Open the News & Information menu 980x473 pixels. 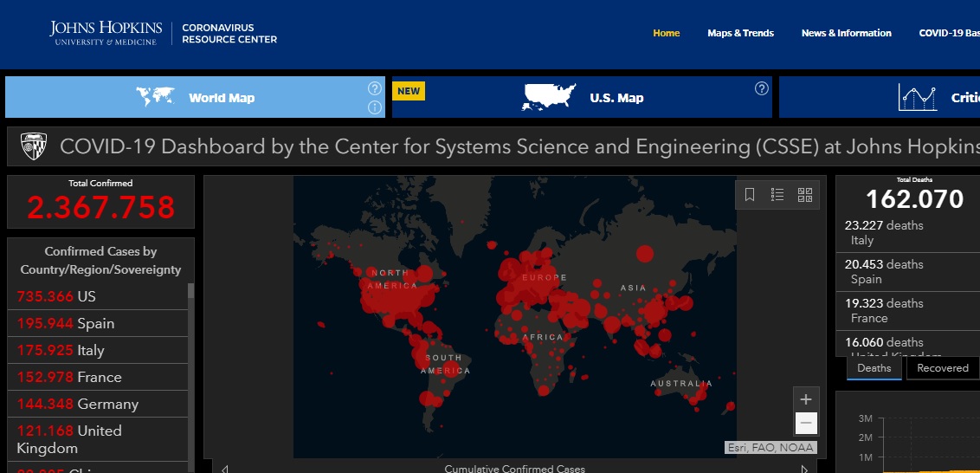847,33
